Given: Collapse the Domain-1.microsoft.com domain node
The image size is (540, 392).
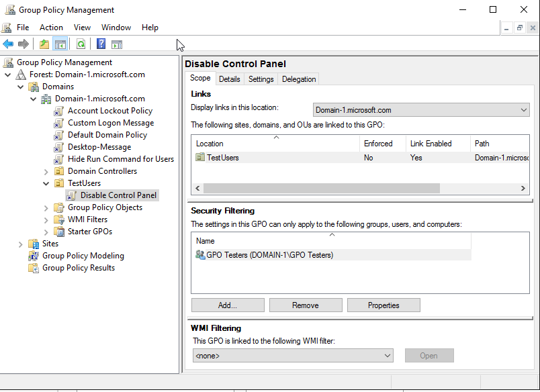Looking at the screenshot, I should coord(34,99).
